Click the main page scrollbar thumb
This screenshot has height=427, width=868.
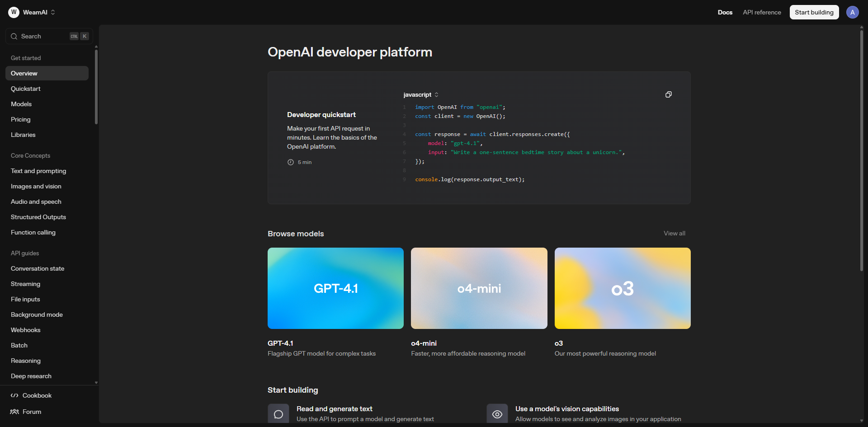(x=862, y=150)
